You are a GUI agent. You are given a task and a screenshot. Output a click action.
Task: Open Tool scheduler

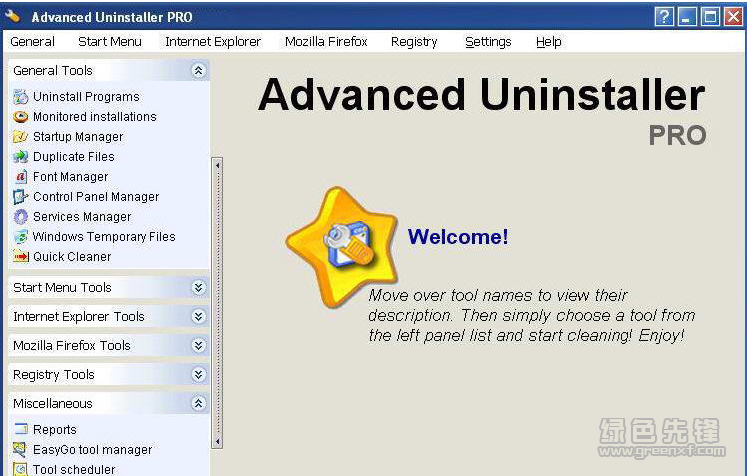tap(74, 469)
